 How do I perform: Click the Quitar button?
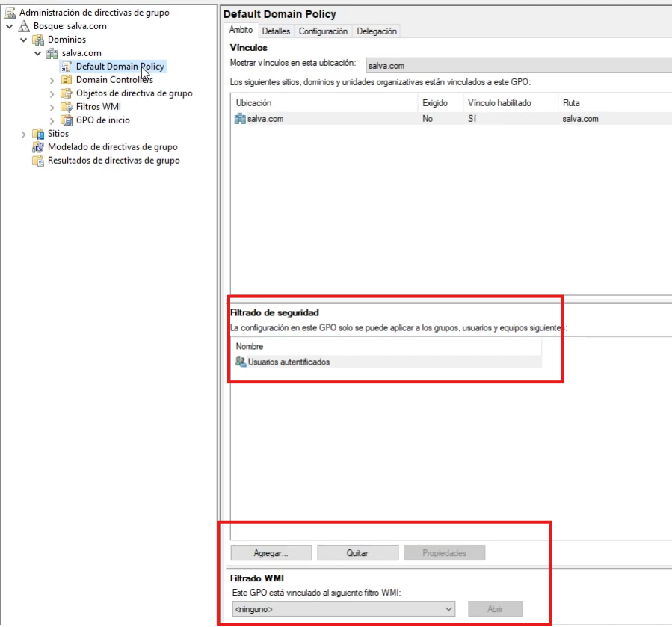point(357,553)
